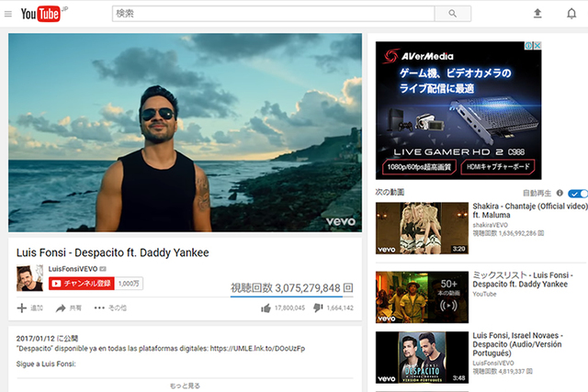Open the notifications bell
Viewport: 588px width, 392px height.
[571, 14]
